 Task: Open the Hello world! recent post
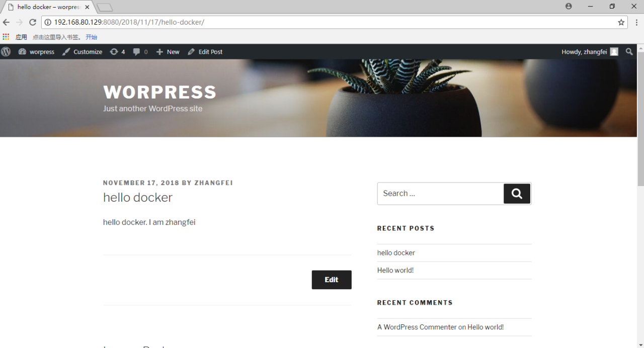click(x=395, y=271)
